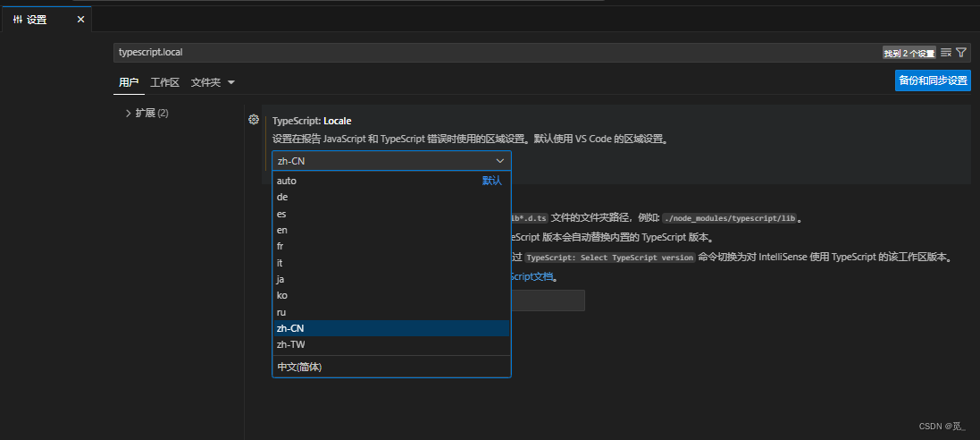Select the ja locale option
This screenshot has width=980, height=440.
(x=391, y=279)
